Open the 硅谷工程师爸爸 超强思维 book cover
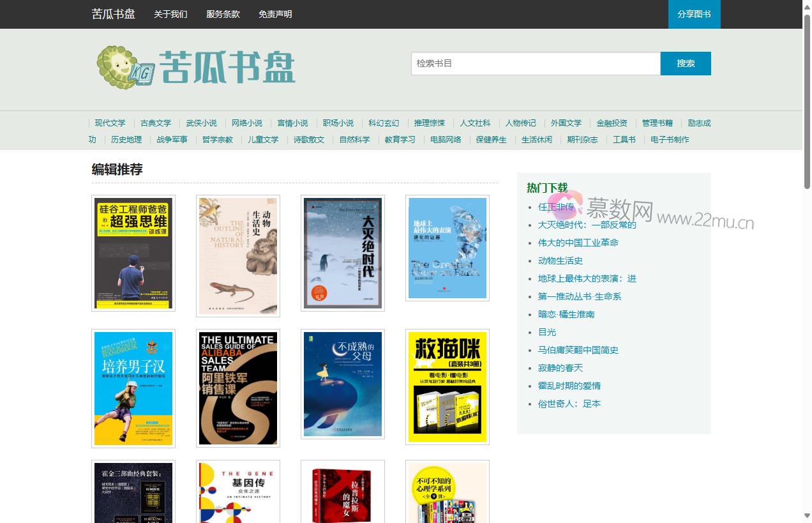The image size is (812, 523). click(133, 253)
